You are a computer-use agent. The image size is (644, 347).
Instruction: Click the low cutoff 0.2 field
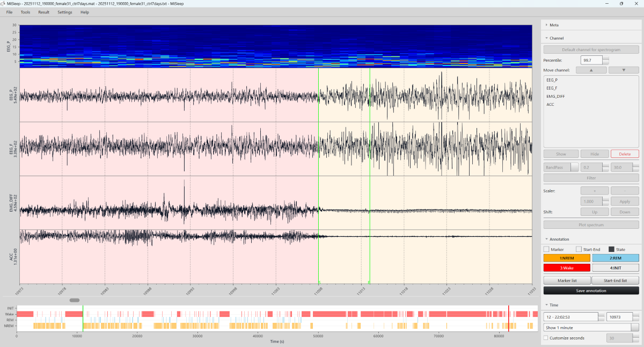[x=591, y=167]
